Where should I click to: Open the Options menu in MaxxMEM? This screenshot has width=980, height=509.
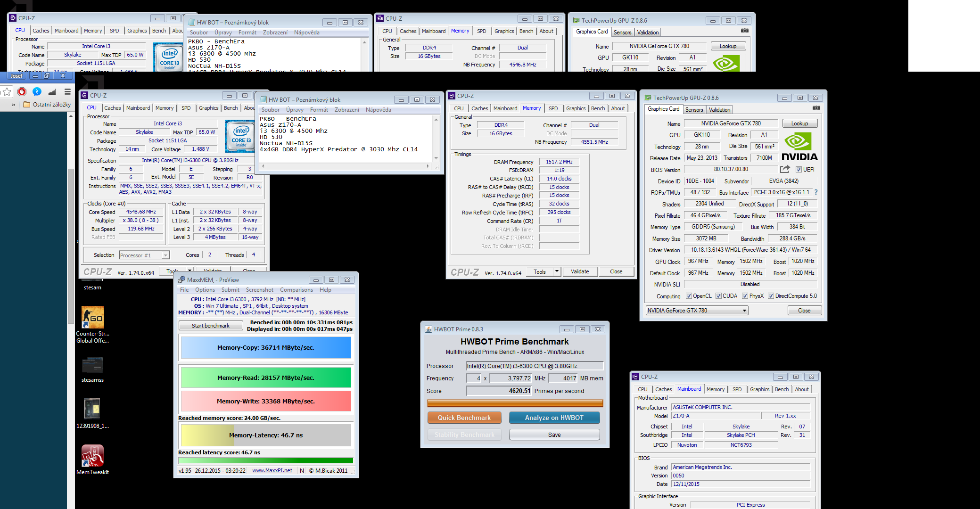click(x=205, y=290)
